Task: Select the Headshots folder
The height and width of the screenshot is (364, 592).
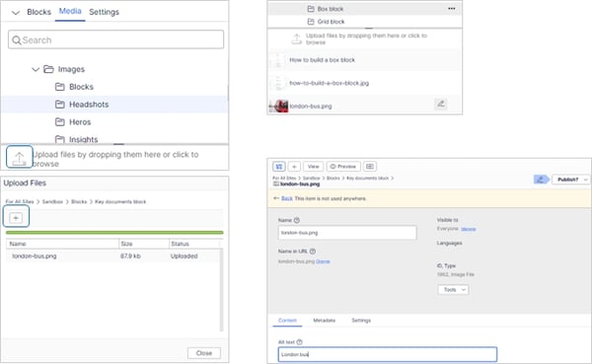Action: pyautogui.click(x=89, y=105)
